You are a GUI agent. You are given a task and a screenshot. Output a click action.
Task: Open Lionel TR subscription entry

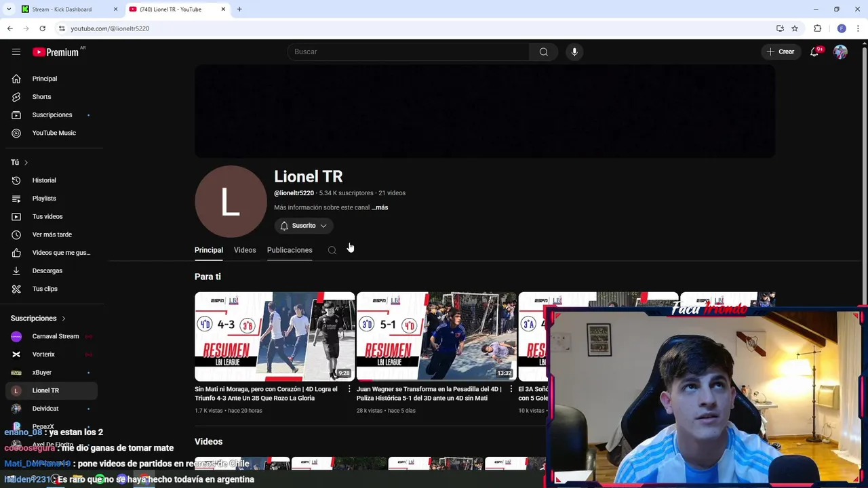52,390
